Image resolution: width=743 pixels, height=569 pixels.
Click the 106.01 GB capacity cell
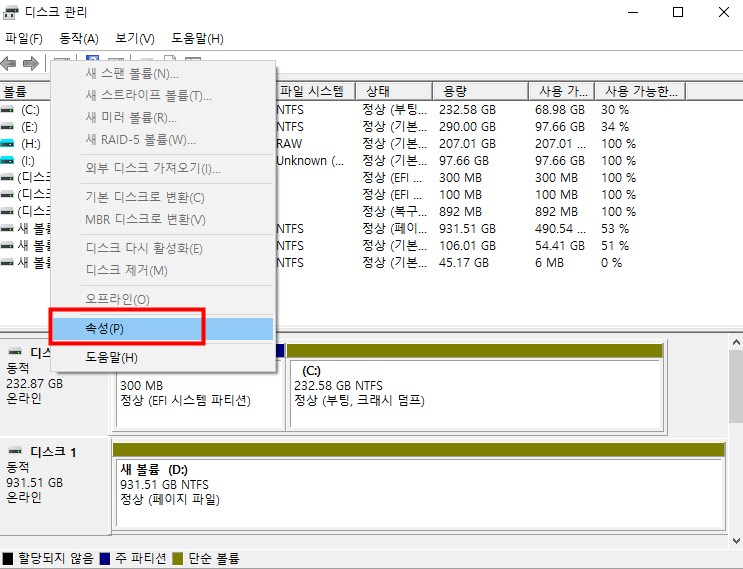[x=467, y=245]
